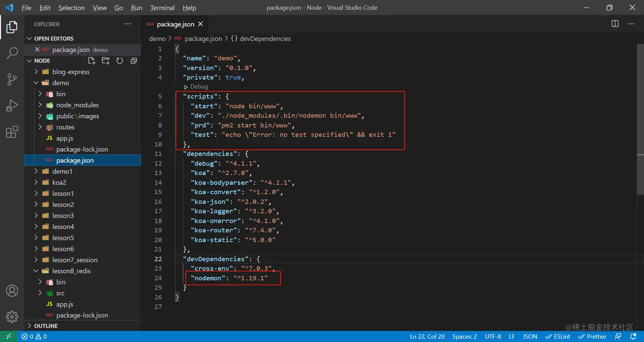
Task: Open the Terminal menu
Action: (163, 8)
